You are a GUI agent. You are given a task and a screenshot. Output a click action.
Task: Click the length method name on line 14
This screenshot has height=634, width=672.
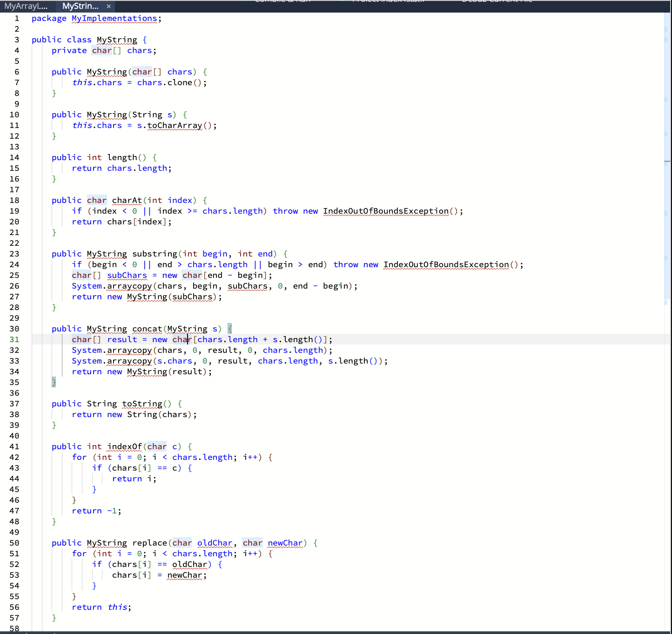point(122,157)
